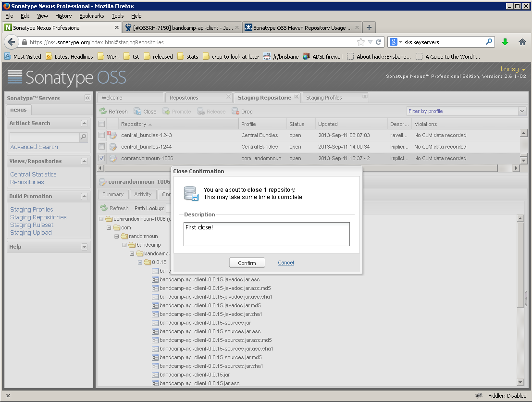
Task: Open the Staging Profiles sidebar link
Action: (x=32, y=210)
